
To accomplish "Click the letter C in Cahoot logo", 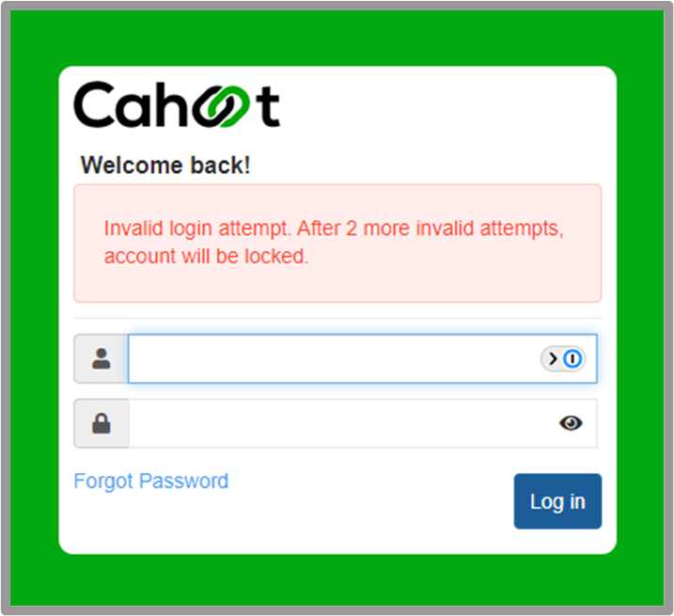I will point(94,104).
